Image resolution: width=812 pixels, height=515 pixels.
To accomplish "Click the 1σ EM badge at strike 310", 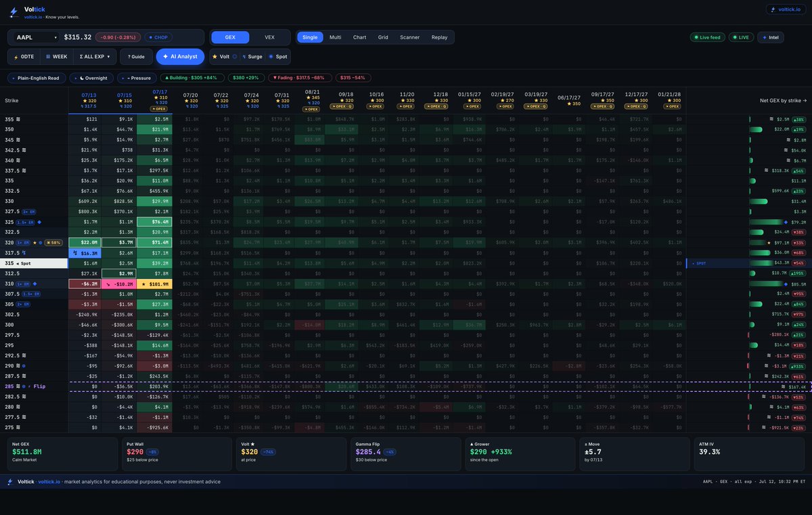I will [x=24, y=284].
